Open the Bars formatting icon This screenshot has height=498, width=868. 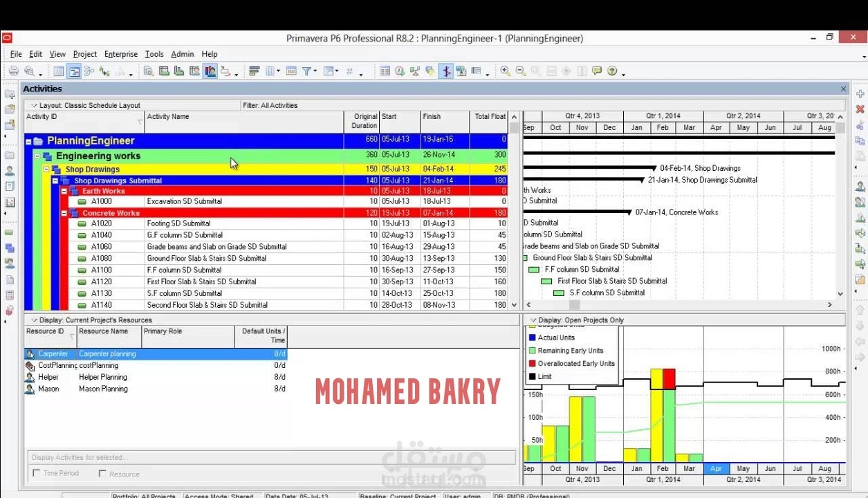click(254, 71)
